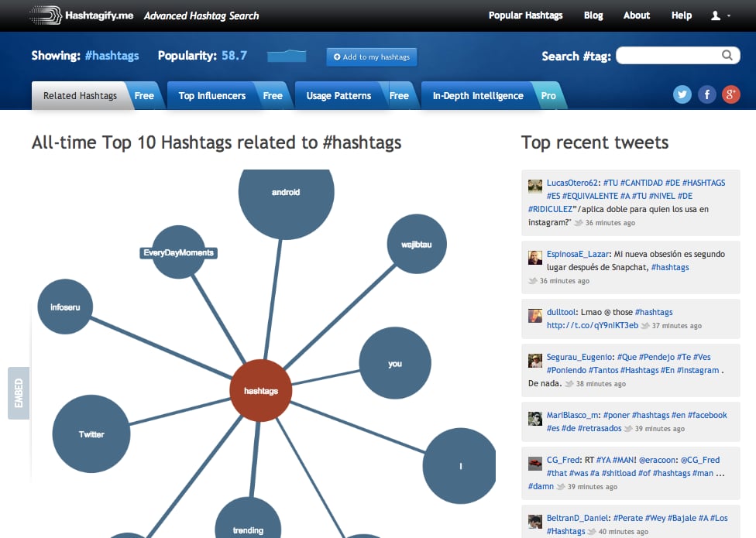Viewport: 756px width, 538px height.
Task: Open BeltranD_Daniel profile link
Action: coord(577,518)
